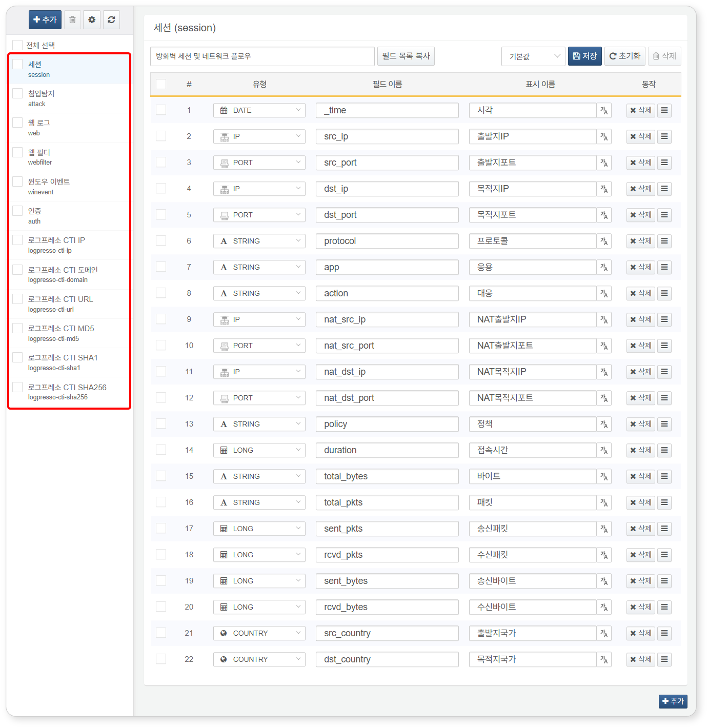Screen dimensions: 708x728
Task: Check the 전체 선택 select-all checkbox
Action: click(17, 45)
